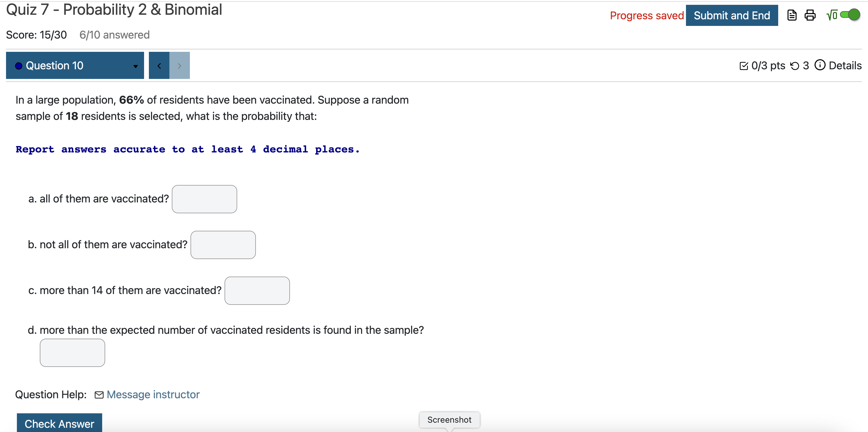Viewport: 868px width, 432px height.
Task: Click the previous question chevron
Action: tap(159, 65)
